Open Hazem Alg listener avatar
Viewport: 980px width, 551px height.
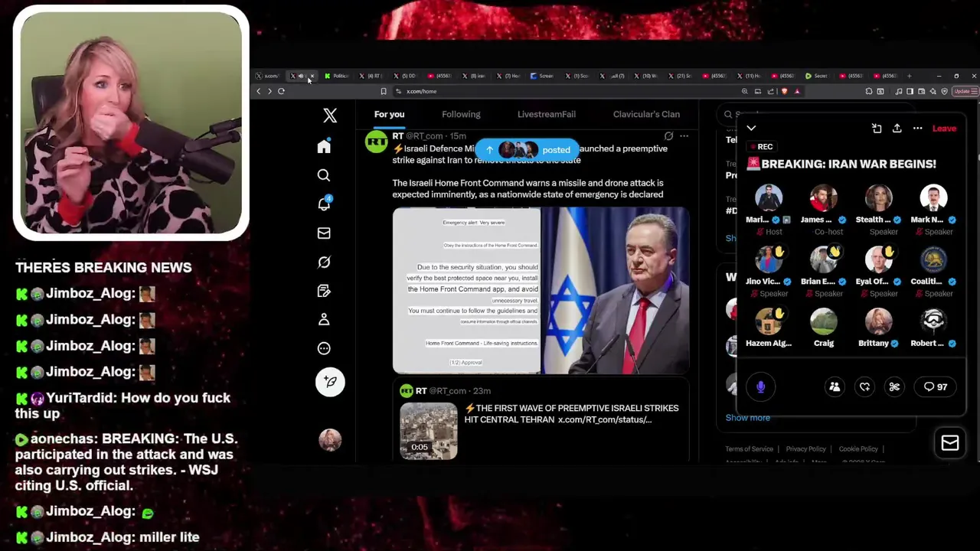pos(769,322)
